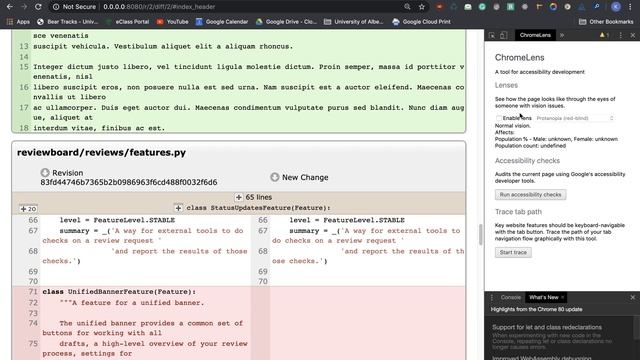The image size is (640, 360).
Task: Select the ChromeLens DevTools tab
Action: [x=535, y=35]
